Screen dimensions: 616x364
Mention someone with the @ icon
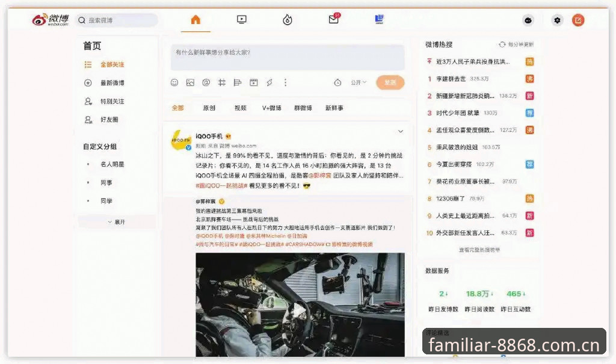(206, 82)
